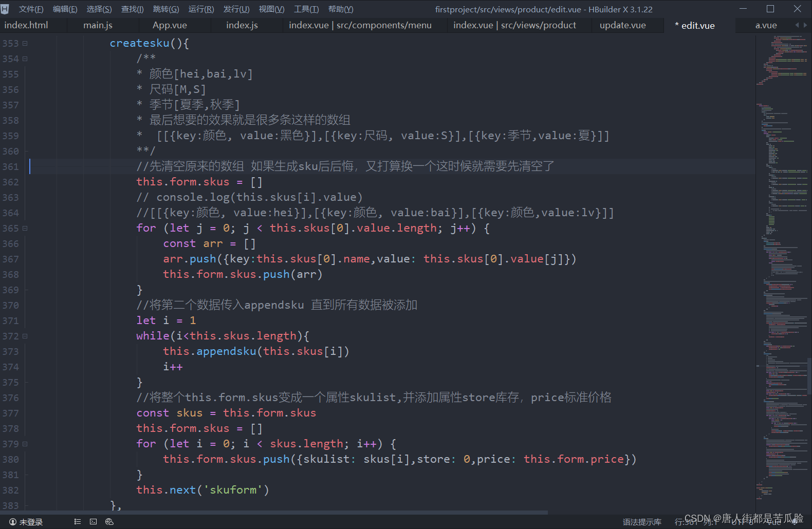Screen dimensions: 812x529
Task: Open the document outline list icon
Action: point(78,522)
